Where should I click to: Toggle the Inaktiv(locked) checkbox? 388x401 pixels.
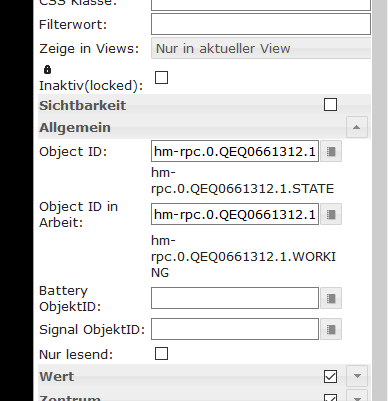click(162, 78)
